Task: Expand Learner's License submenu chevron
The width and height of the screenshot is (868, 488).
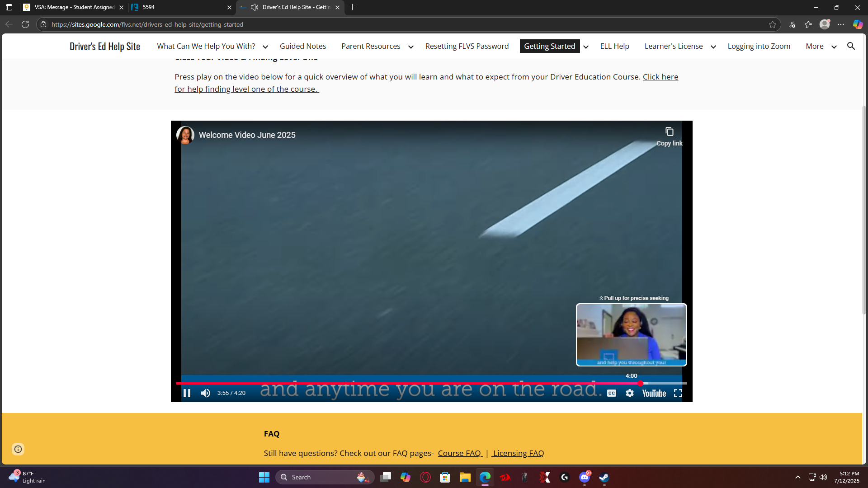Action: click(713, 47)
